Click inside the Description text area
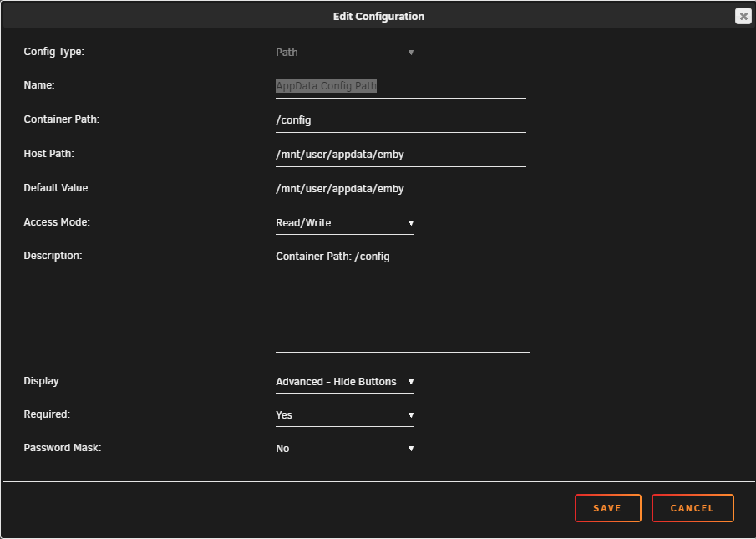Viewport: 756px width, 539px height. coord(403,299)
